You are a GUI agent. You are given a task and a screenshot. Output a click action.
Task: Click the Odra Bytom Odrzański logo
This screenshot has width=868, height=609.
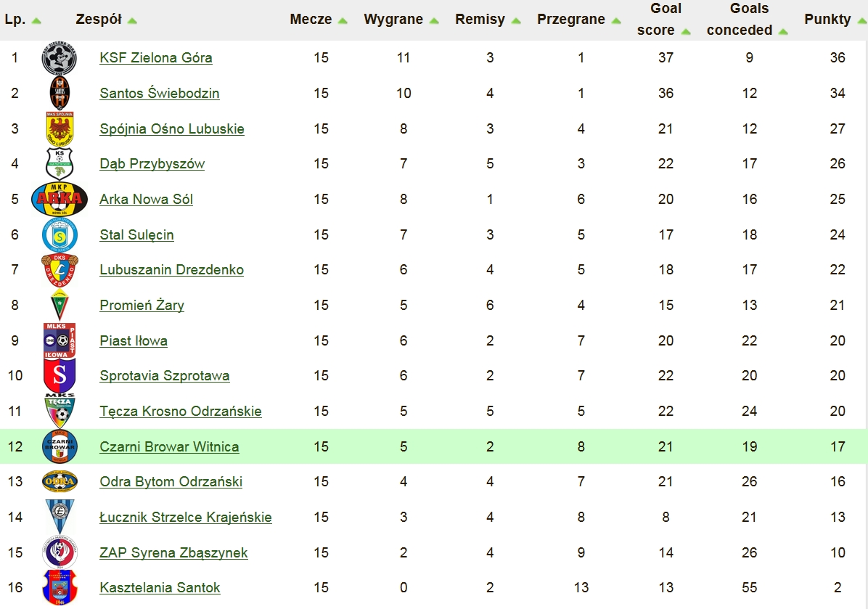[60, 482]
